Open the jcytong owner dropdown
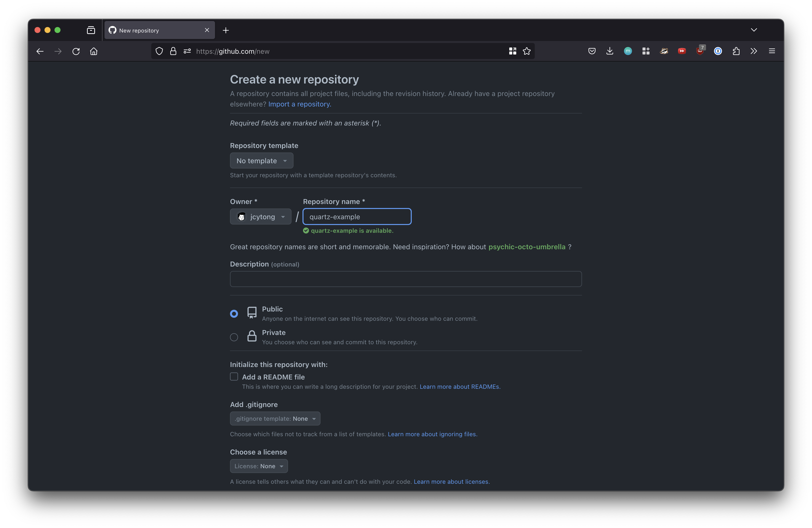Image resolution: width=812 pixels, height=528 pixels. point(261,217)
